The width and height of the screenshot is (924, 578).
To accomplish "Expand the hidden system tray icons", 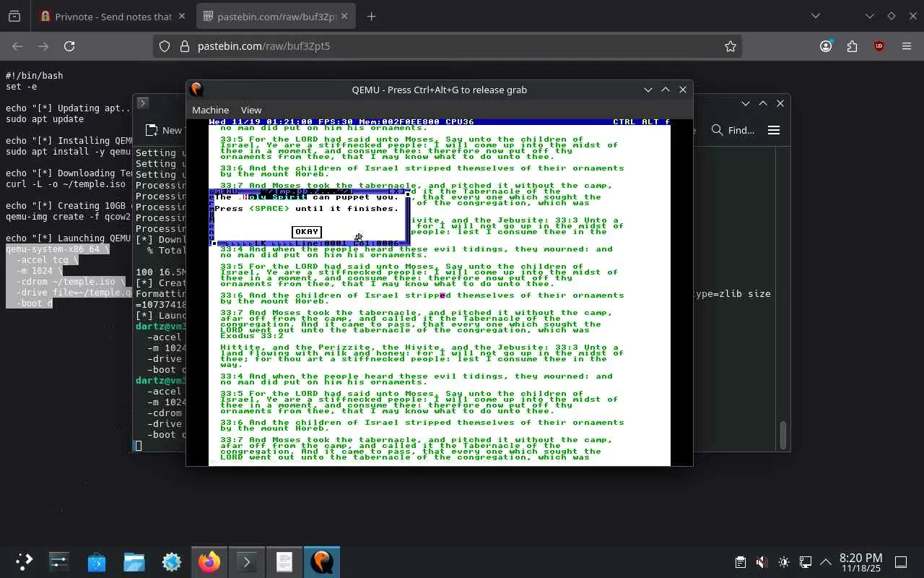I will 826,562.
